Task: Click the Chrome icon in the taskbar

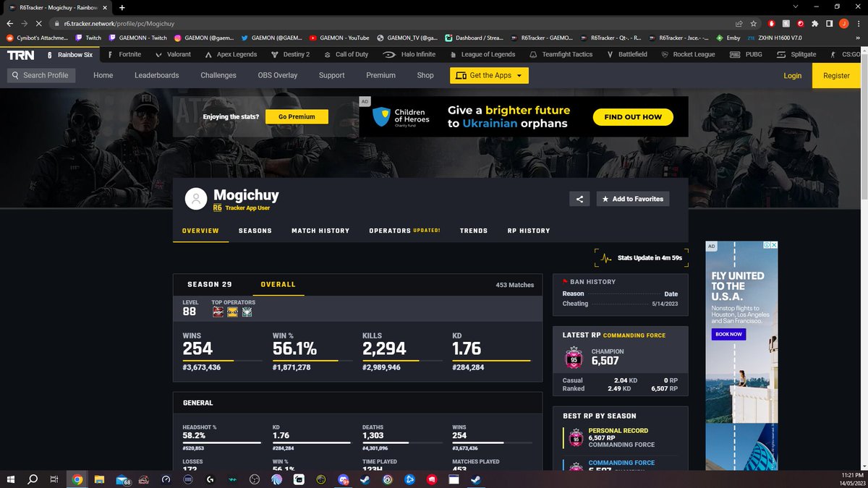Action: [77, 479]
